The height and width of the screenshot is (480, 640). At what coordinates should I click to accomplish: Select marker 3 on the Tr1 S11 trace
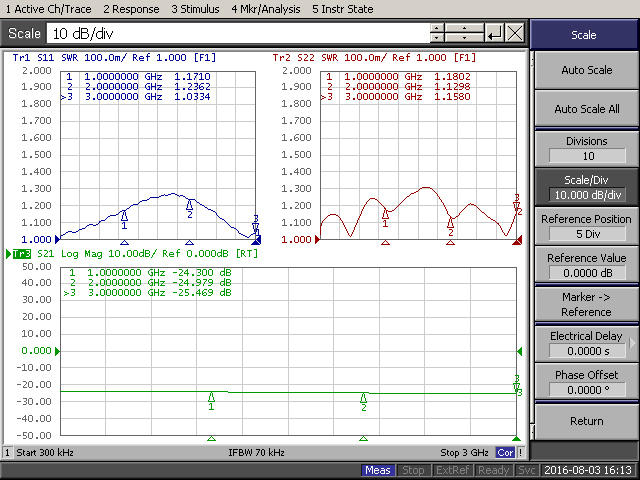256,225
